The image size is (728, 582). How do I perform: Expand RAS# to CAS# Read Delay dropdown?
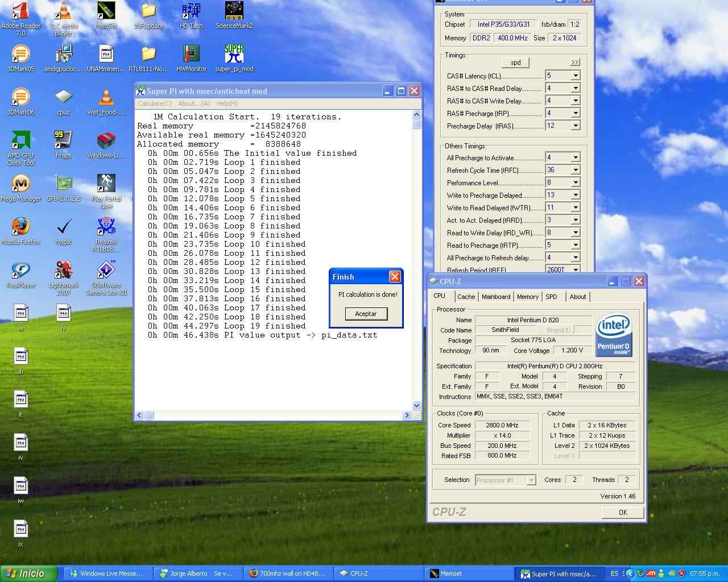(576, 88)
